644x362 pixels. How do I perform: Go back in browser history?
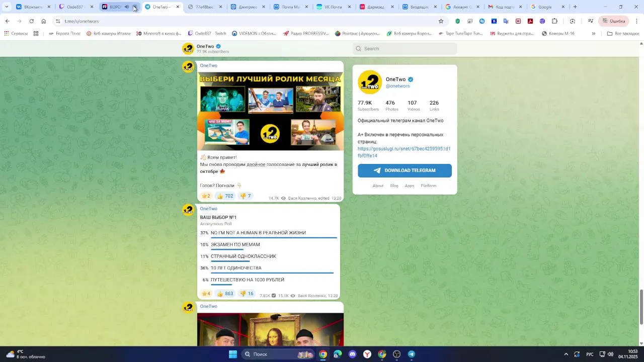(x=7, y=21)
